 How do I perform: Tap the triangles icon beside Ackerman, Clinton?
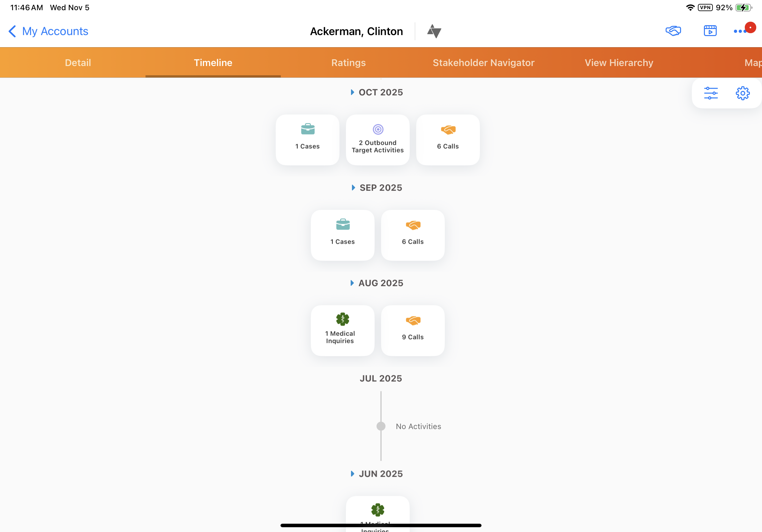[434, 31]
